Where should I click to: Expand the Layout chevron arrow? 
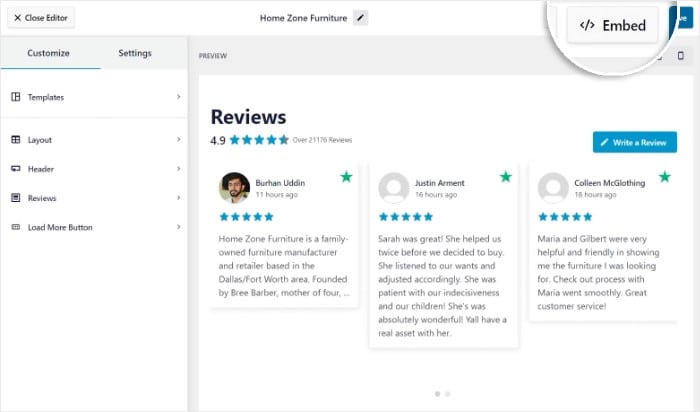179,139
